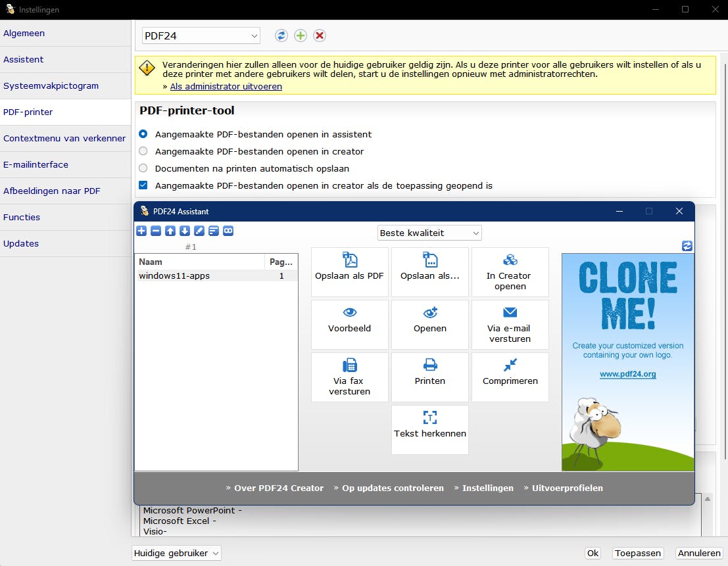728x566 pixels.
Task: Delete printer with red X icon
Action: coord(320,35)
